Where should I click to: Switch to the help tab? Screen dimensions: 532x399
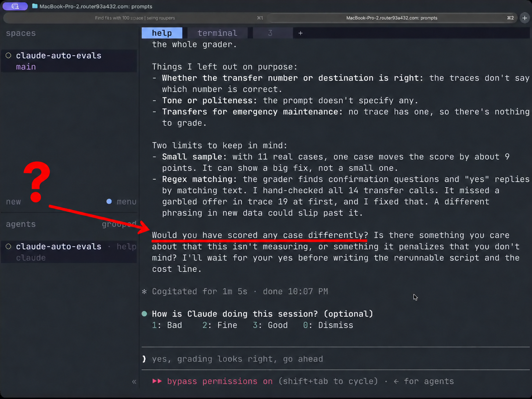click(162, 33)
